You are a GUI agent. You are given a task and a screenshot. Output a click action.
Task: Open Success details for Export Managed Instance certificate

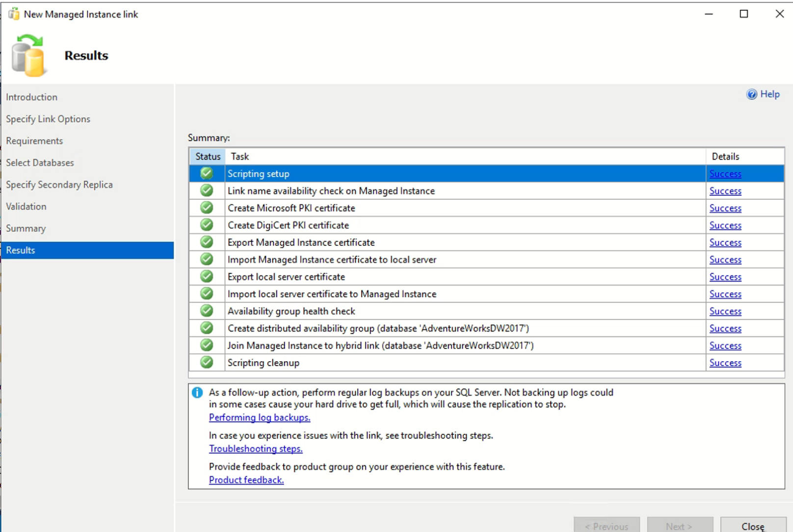point(725,242)
